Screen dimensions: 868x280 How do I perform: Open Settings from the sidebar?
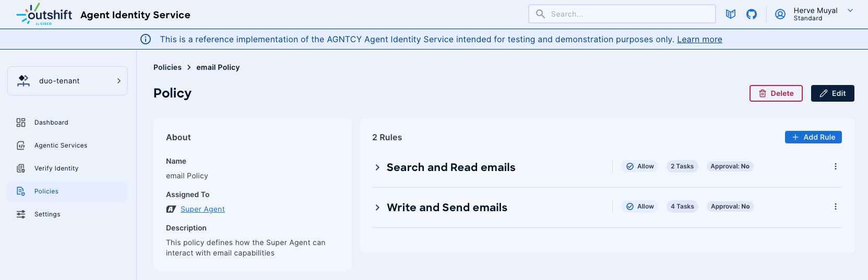tap(47, 214)
